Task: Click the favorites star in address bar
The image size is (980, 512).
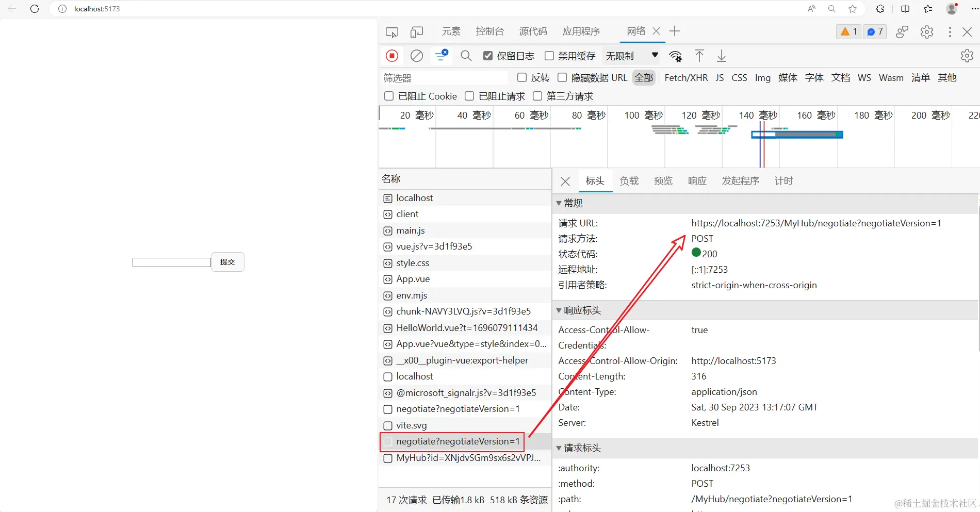Action: (x=853, y=9)
